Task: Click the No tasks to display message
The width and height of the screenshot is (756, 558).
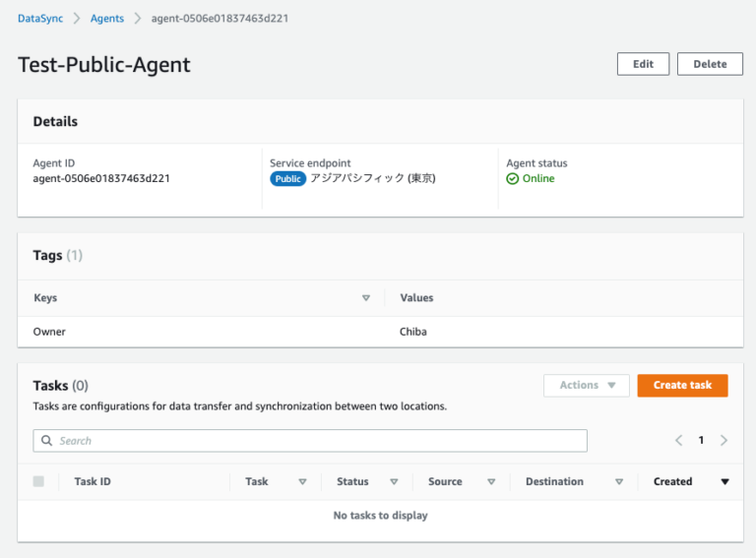Action: 380,516
